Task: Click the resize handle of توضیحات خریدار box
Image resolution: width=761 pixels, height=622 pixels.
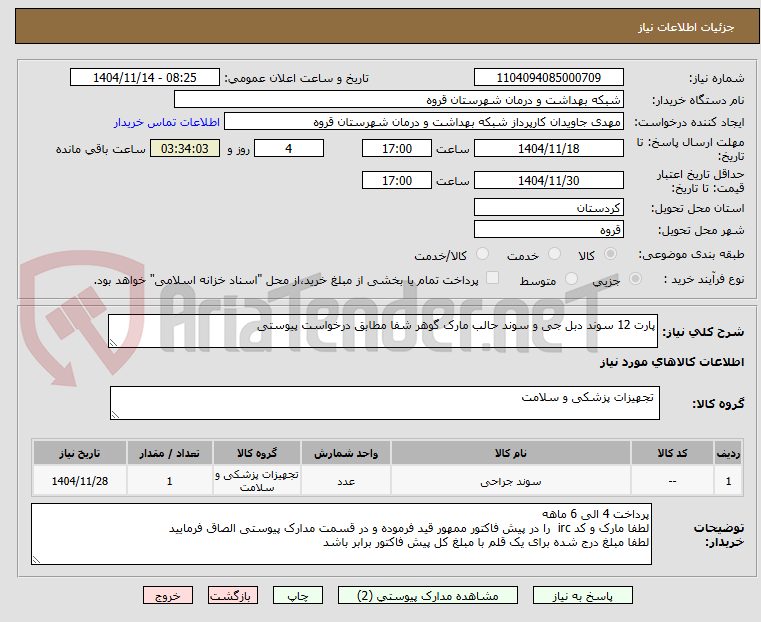Action: click(x=36, y=559)
